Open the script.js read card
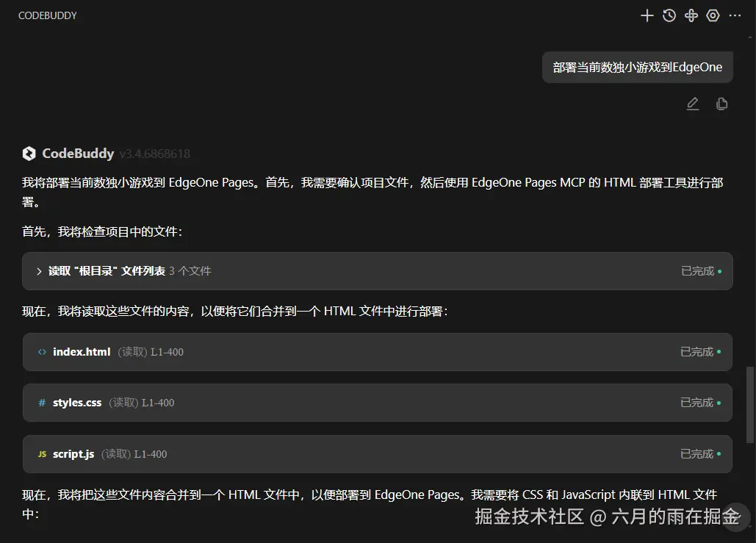Image resolution: width=756 pixels, height=543 pixels. click(378, 454)
